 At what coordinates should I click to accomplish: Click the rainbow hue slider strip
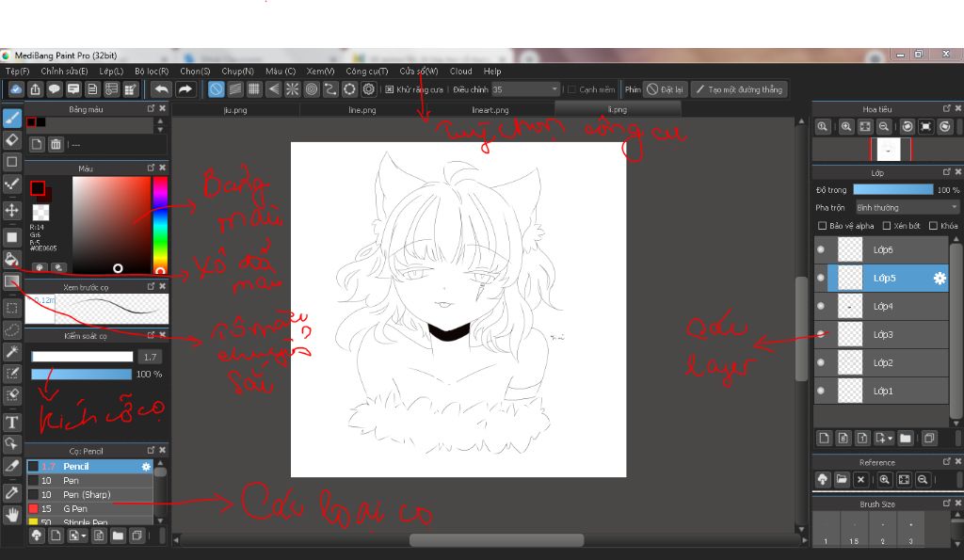(160, 225)
